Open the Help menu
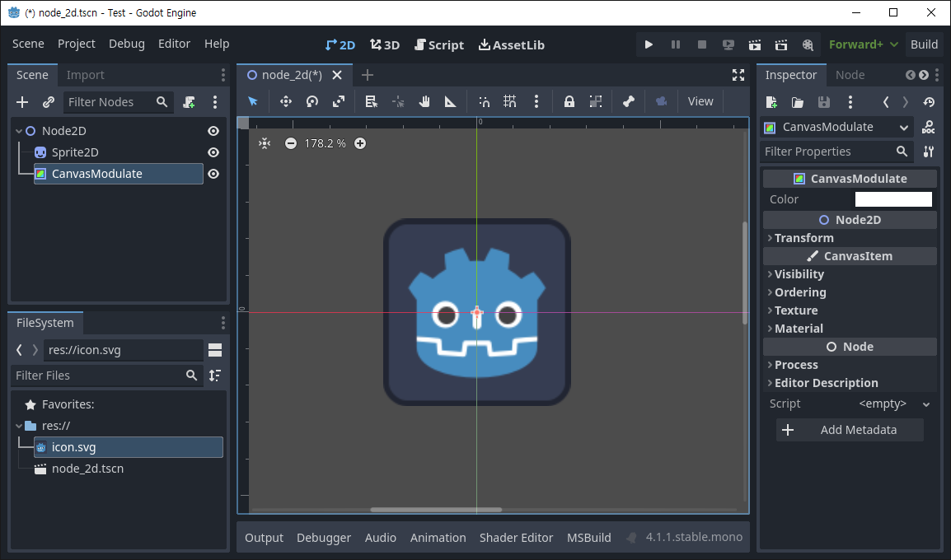The height and width of the screenshot is (560, 951). 217,44
